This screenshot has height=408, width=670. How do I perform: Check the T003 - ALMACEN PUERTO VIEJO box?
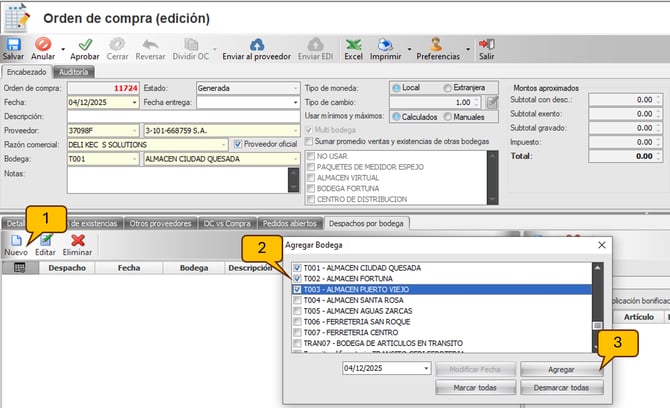(x=299, y=289)
